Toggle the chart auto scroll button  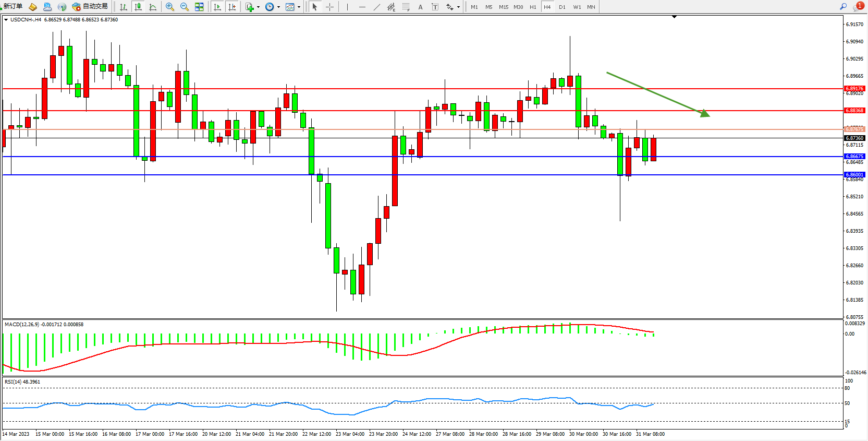pos(217,7)
